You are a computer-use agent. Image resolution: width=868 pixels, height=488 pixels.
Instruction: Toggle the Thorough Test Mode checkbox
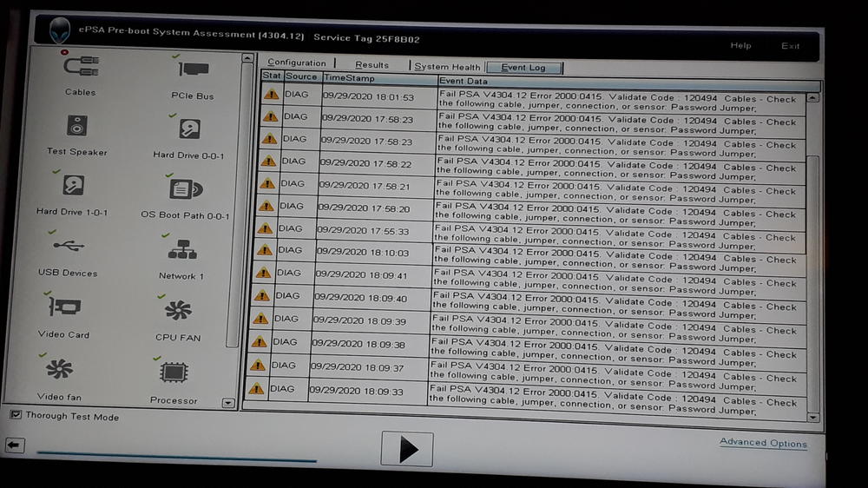pos(16,416)
